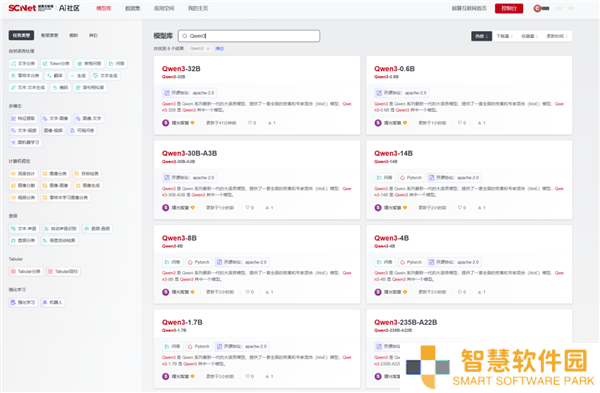The image size is (600, 393).
Task: Click the red 控制台 console button
Action: [x=509, y=8]
